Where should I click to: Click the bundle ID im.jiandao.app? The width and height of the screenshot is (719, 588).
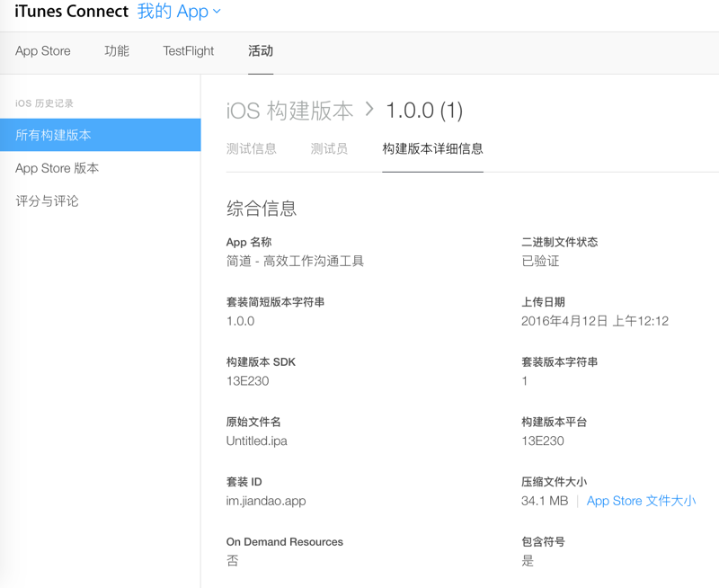point(266,501)
